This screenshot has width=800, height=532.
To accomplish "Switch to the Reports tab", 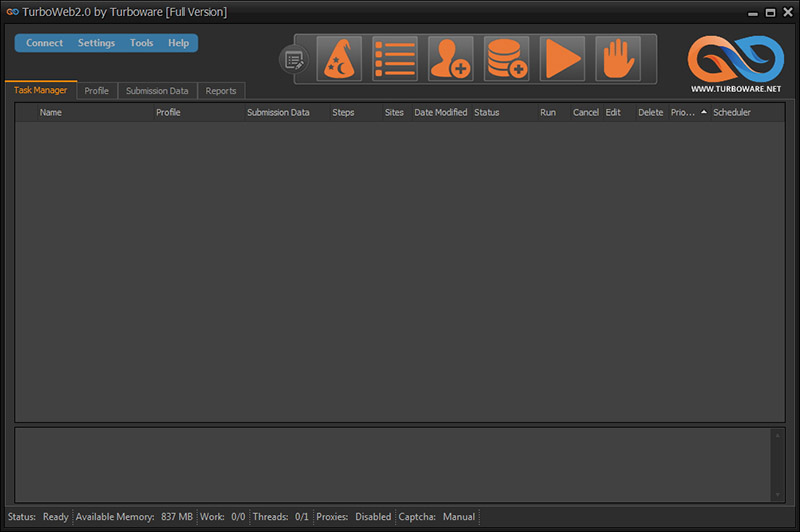I will tap(221, 91).
